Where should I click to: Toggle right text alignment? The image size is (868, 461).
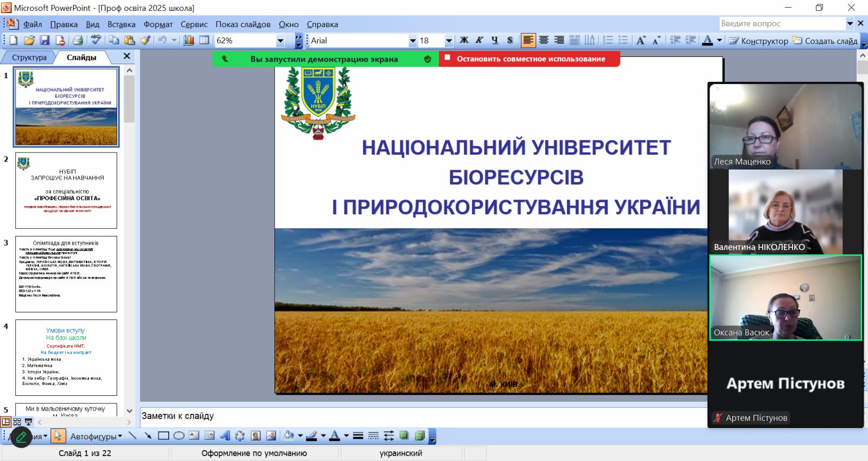pyautogui.click(x=559, y=40)
